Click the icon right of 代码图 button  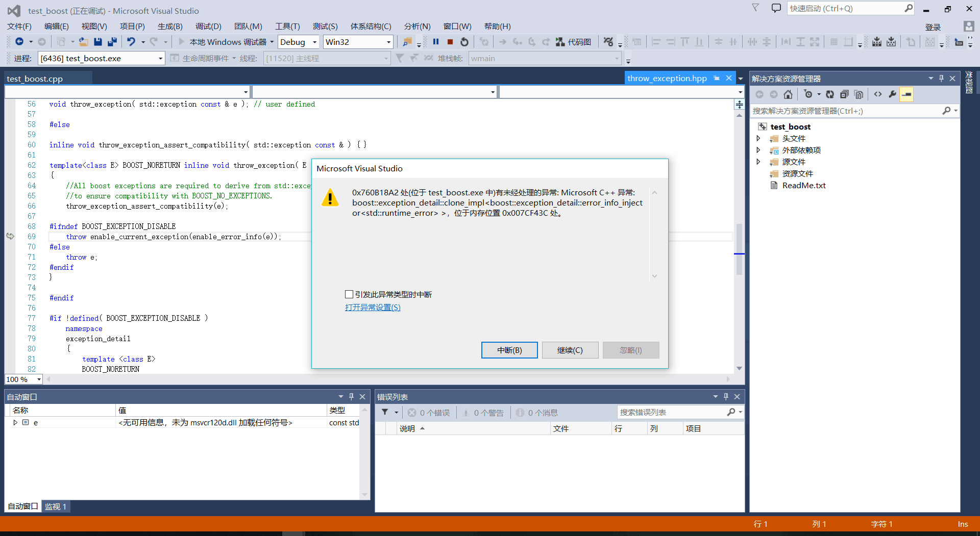pos(608,42)
